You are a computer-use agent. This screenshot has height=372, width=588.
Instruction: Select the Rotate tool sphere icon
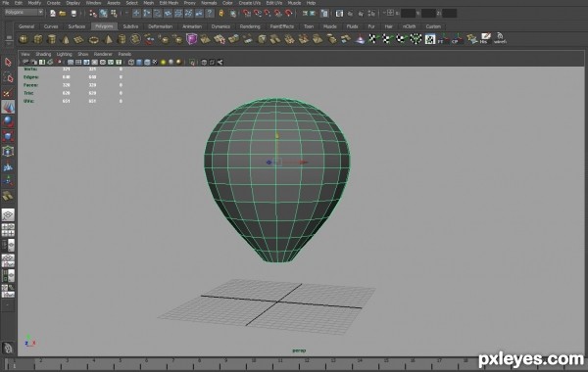tap(8, 121)
